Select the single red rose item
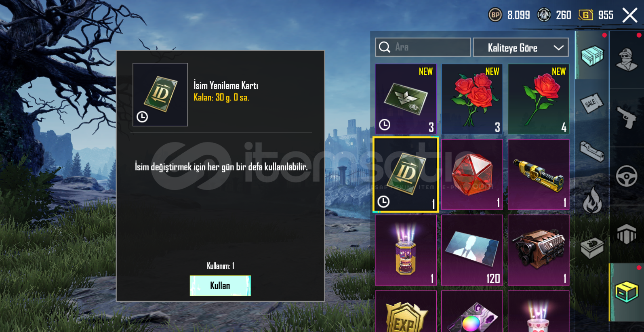Viewport: 644px width, 332px height. [539, 99]
